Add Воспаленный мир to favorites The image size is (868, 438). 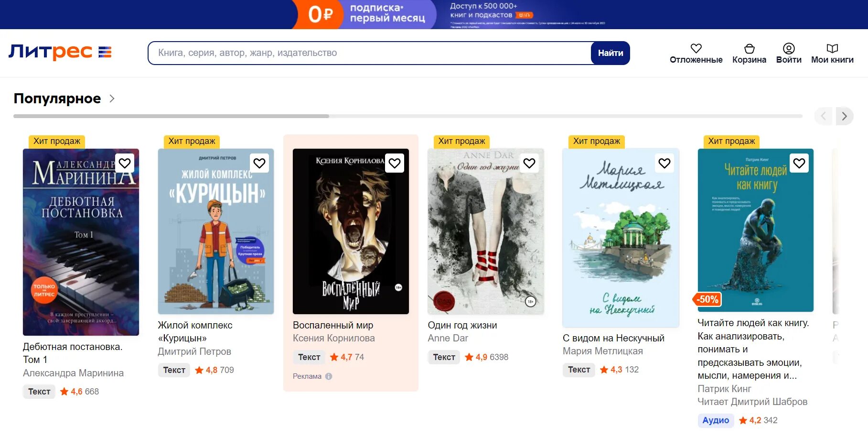point(395,163)
